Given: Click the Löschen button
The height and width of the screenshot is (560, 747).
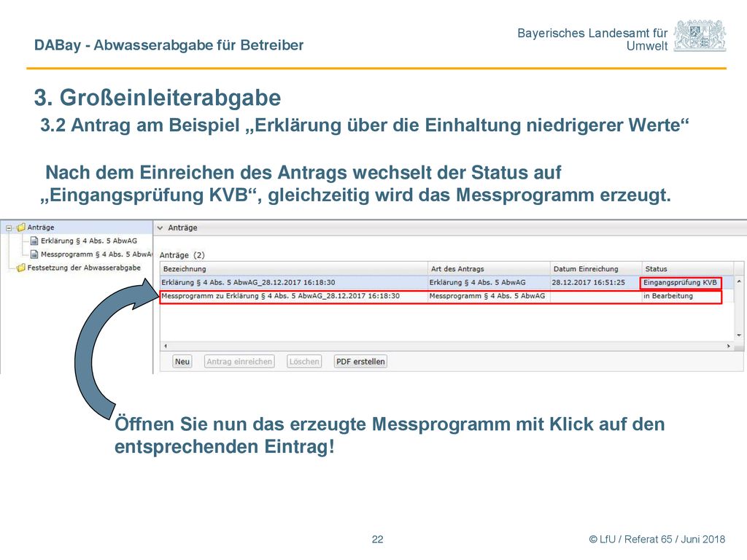Looking at the screenshot, I should pyautogui.click(x=304, y=362).
